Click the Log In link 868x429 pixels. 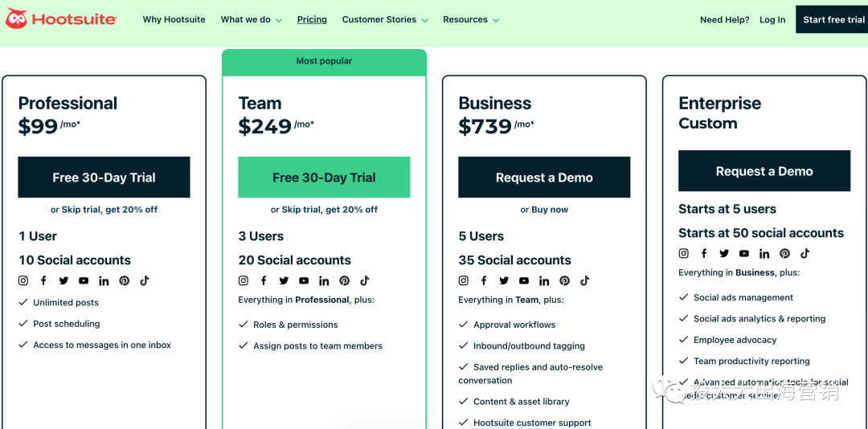coord(772,20)
